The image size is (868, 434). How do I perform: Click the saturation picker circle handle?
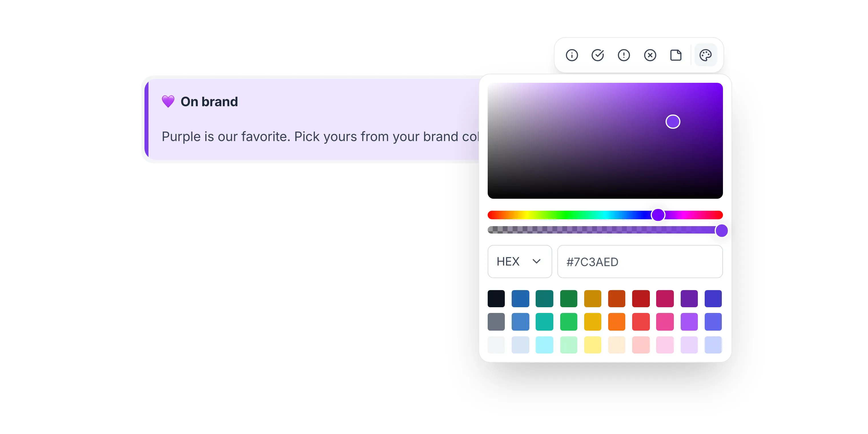point(673,122)
